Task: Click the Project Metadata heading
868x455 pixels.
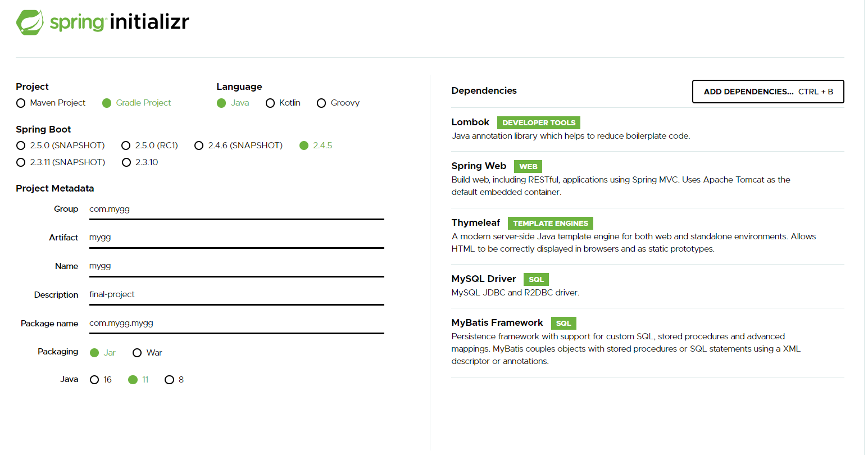Action: click(55, 189)
